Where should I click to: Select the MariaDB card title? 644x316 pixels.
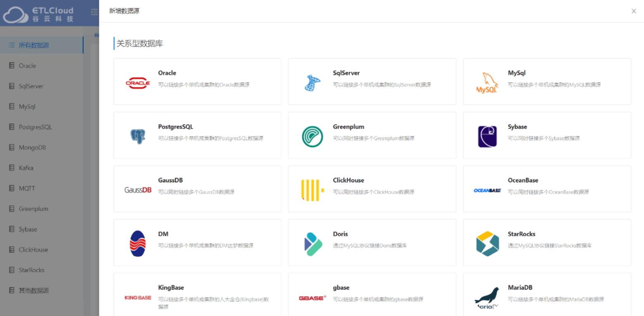click(x=520, y=288)
